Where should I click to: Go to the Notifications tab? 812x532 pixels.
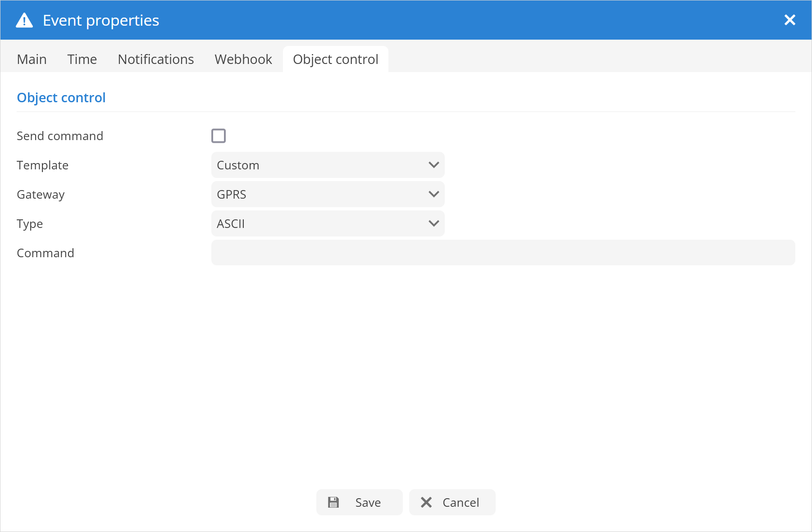click(155, 59)
